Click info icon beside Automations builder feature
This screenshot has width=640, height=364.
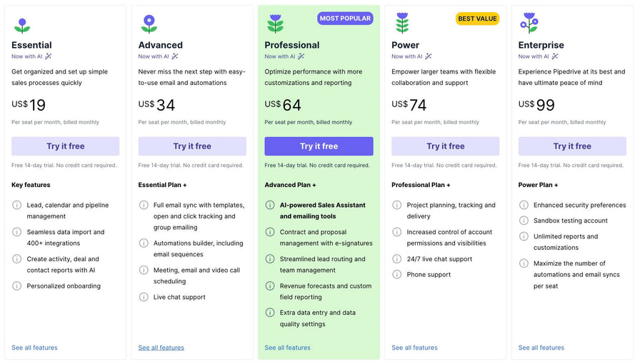click(x=144, y=243)
